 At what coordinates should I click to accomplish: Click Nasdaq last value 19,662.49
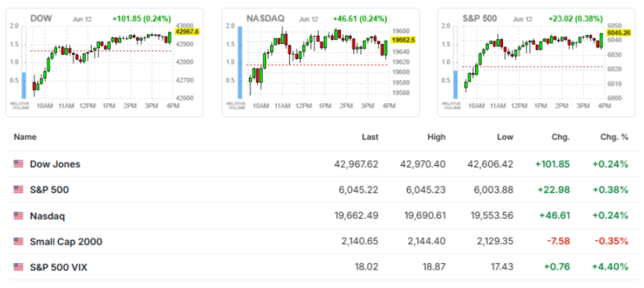click(x=356, y=216)
